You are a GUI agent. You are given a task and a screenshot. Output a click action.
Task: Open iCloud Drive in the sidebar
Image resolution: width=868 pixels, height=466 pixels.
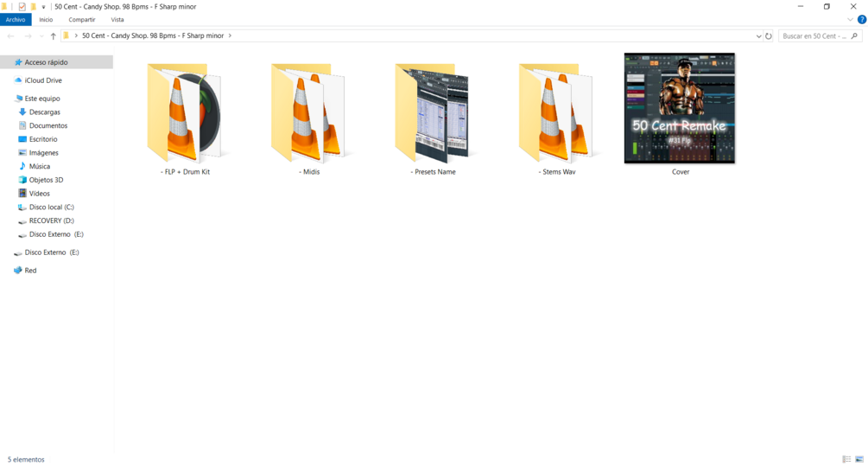pyautogui.click(x=43, y=80)
